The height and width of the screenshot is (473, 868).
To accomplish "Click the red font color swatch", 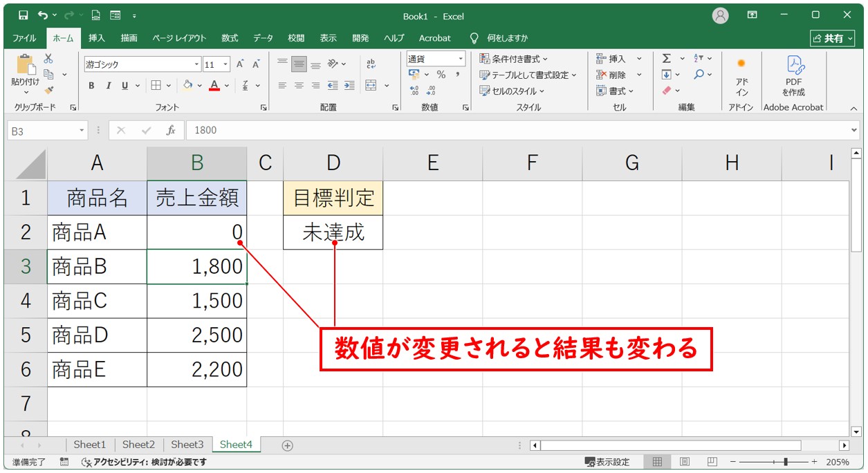I will tap(214, 86).
